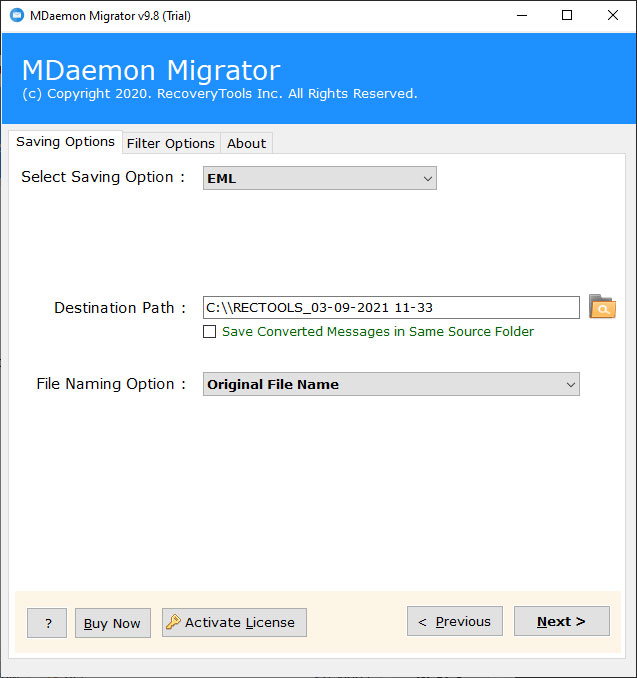The height and width of the screenshot is (678, 637).
Task: Click the Next button
Action: coord(562,621)
